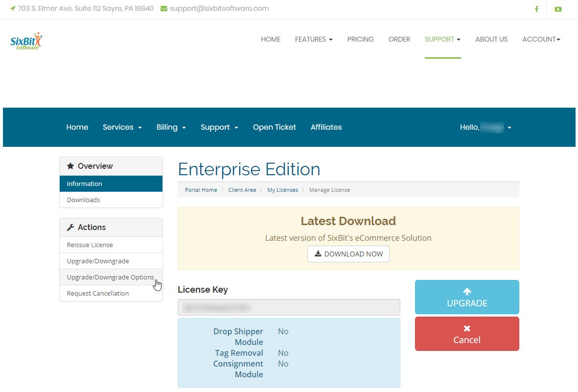The height and width of the screenshot is (392, 578).
Task: Click inside the License Key field
Action: pos(289,307)
